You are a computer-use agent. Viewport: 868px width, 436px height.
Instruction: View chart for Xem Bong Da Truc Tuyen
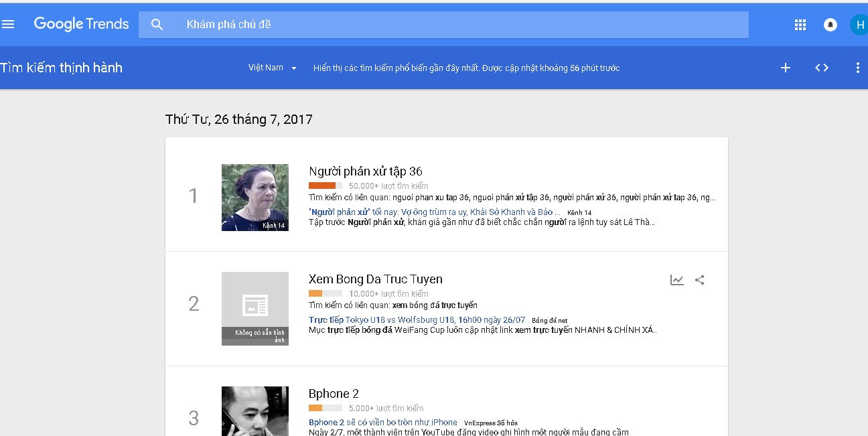click(677, 280)
